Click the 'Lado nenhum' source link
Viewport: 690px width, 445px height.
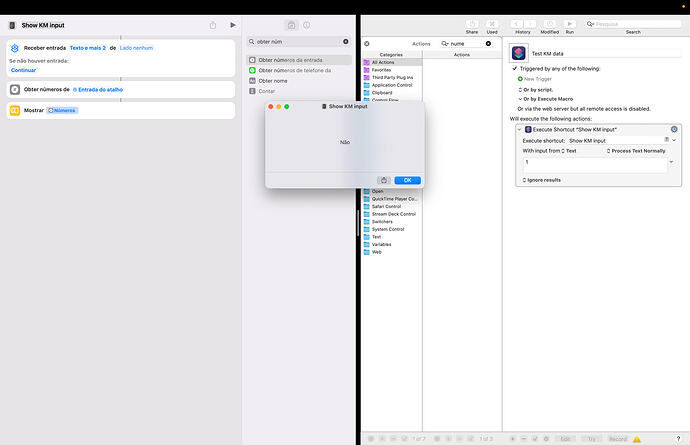click(136, 48)
